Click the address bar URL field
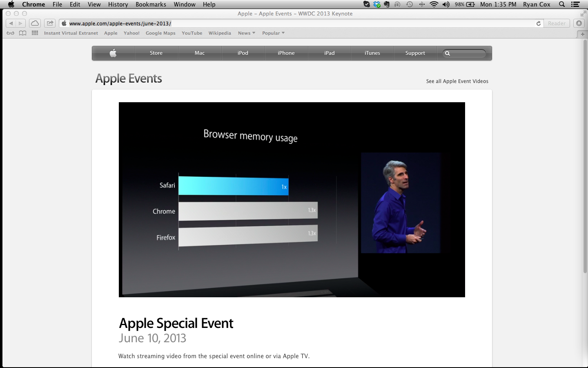The height and width of the screenshot is (368, 588). (302, 23)
